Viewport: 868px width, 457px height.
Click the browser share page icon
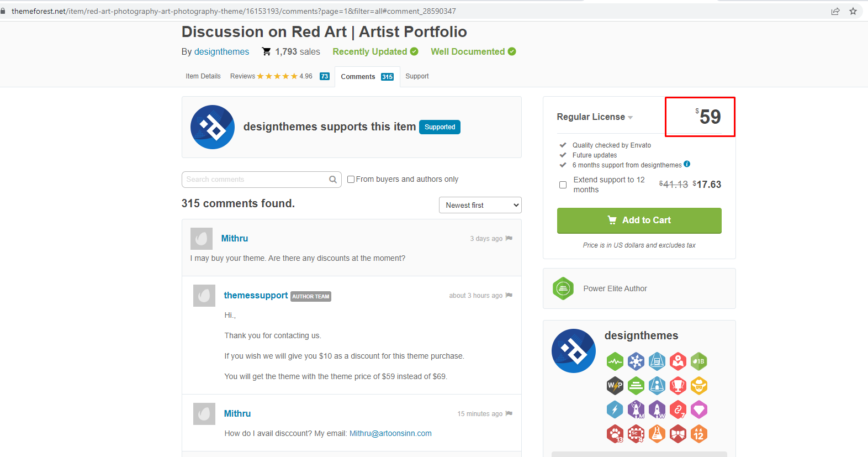click(x=835, y=11)
